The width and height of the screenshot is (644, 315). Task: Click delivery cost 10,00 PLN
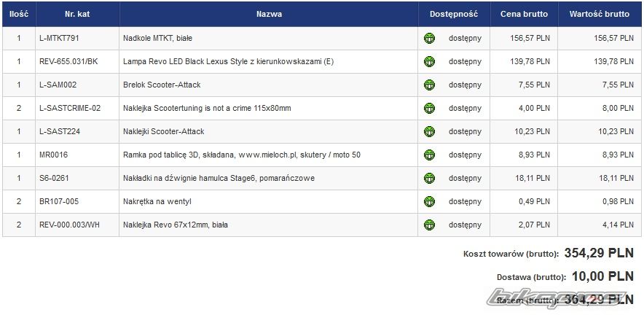pyautogui.click(x=603, y=276)
